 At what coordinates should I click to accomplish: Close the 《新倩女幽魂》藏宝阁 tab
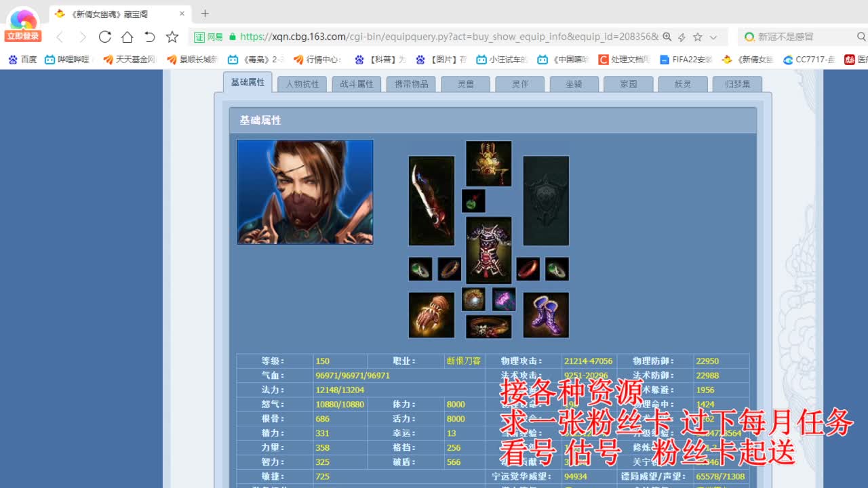[x=182, y=14]
